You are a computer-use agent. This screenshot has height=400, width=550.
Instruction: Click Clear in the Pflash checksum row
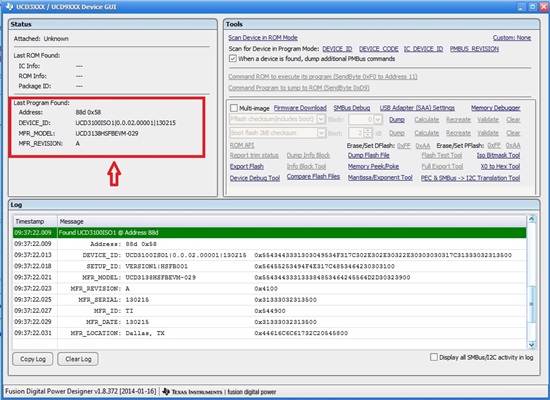pos(513,120)
